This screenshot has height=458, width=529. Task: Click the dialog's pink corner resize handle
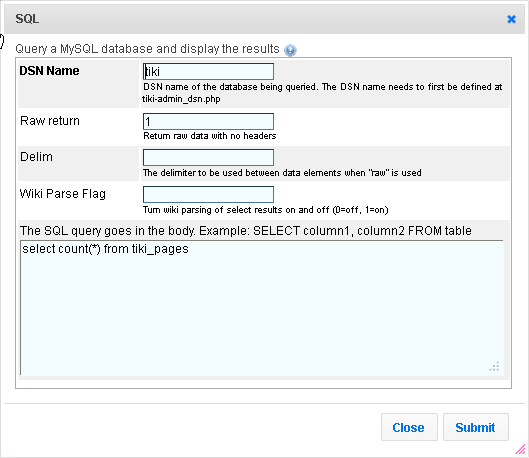coord(520,449)
